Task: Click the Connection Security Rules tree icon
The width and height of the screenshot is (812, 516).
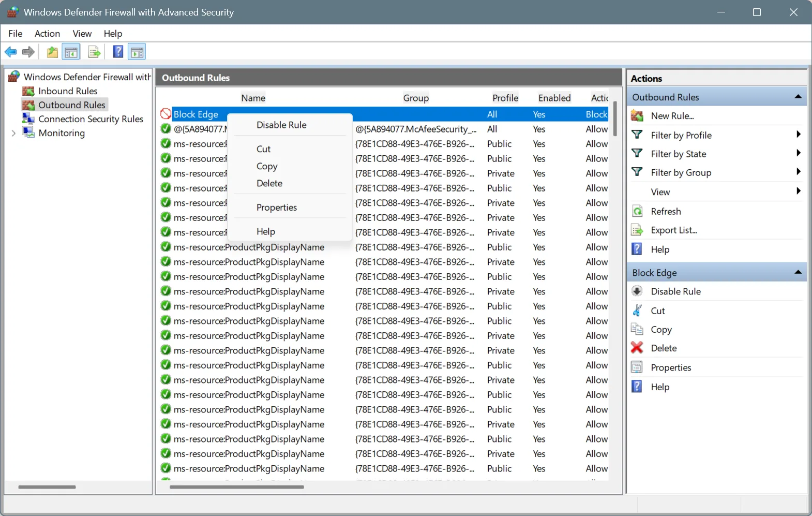Action: tap(28, 119)
